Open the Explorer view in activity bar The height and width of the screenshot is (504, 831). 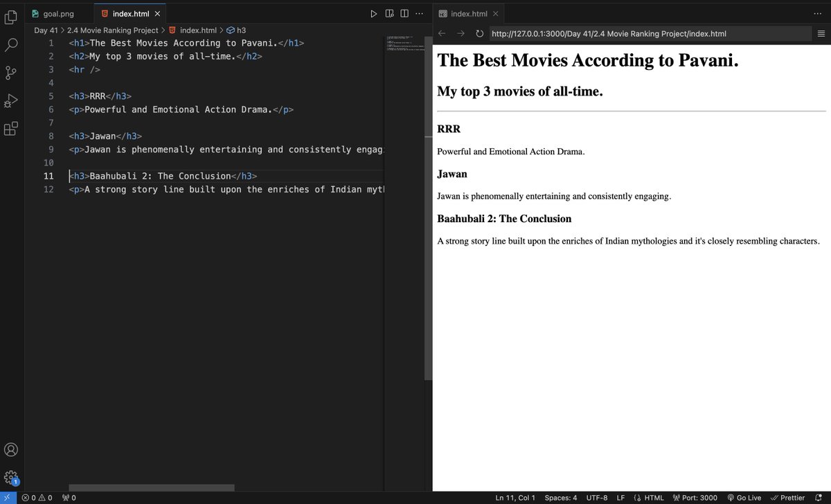(11, 17)
